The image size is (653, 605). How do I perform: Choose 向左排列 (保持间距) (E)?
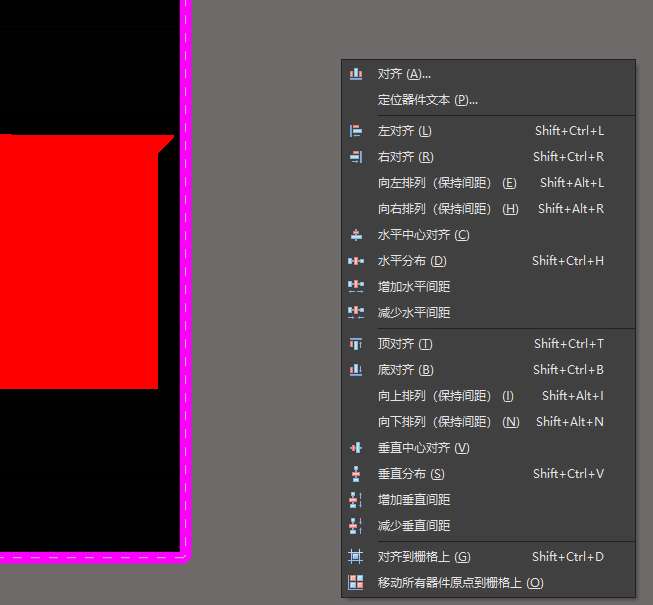click(488, 183)
